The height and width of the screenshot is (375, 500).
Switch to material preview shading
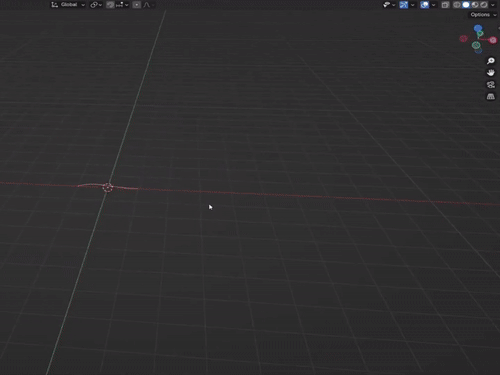tap(475, 5)
